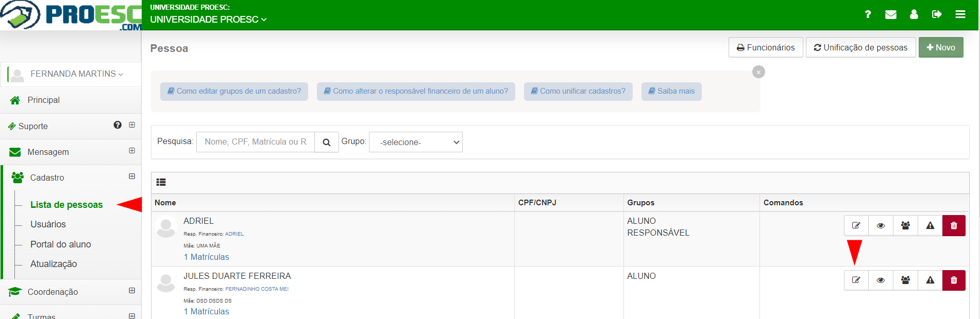The width and height of the screenshot is (980, 319).
Task: Open ADRIEL's Resp. Financeiro link
Action: pyautogui.click(x=234, y=234)
